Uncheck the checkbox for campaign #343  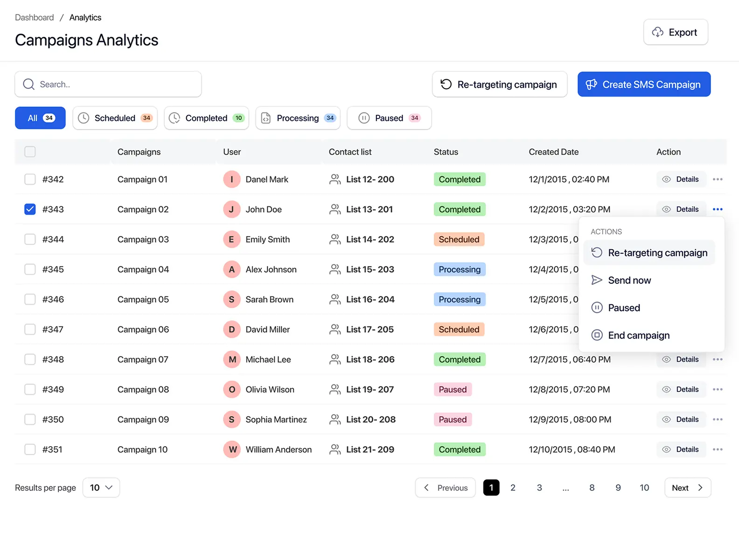(30, 210)
